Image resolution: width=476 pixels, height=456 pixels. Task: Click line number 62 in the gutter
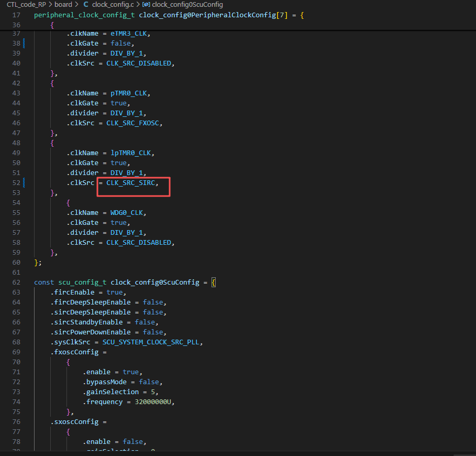coord(16,283)
